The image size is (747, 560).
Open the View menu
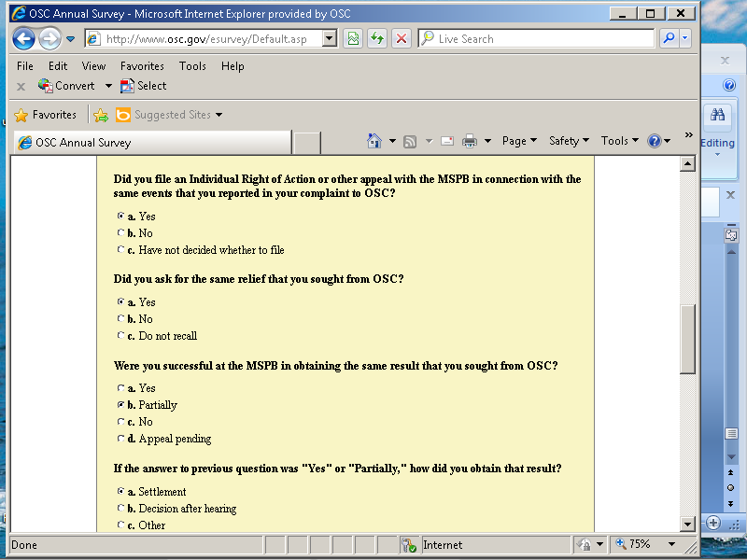[x=93, y=66]
